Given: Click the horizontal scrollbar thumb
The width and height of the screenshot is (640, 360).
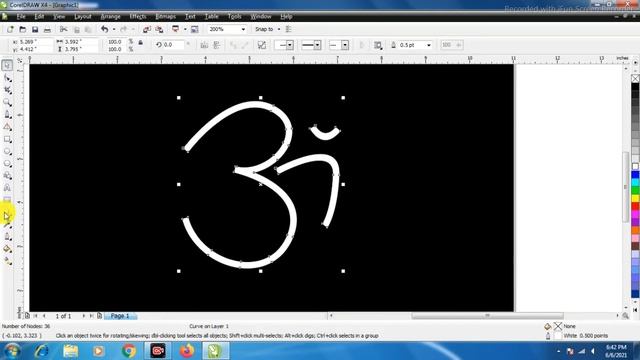Looking at the screenshot, I should point(487,316).
